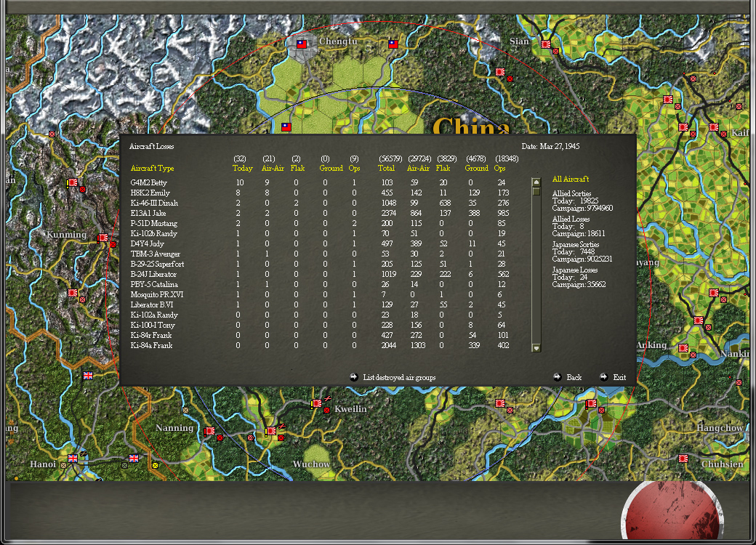Pick the Japanese flag base at Kweilin
Image resolution: width=756 pixels, height=545 pixels.
point(317,403)
